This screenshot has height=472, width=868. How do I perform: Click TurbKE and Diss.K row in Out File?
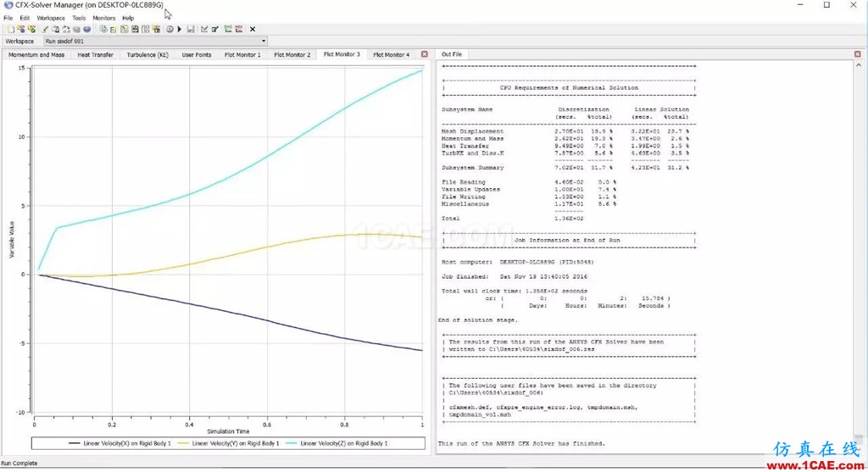click(565, 153)
